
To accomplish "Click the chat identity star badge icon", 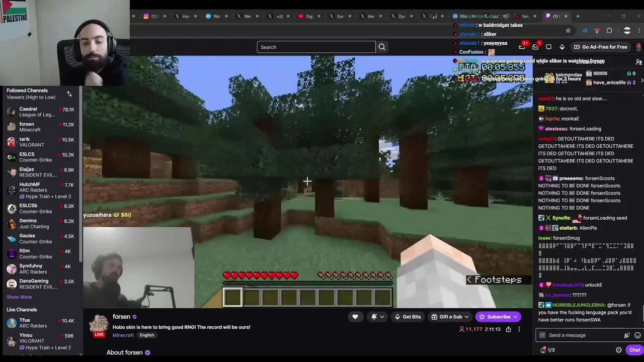I will pos(542,335).
